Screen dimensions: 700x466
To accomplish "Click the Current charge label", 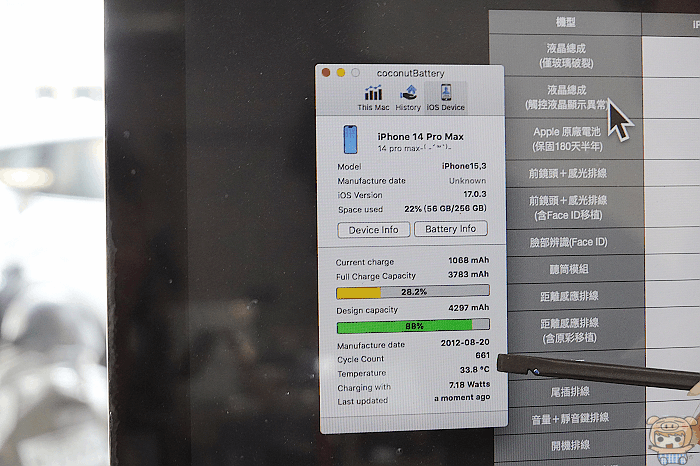I will [365, 262].
